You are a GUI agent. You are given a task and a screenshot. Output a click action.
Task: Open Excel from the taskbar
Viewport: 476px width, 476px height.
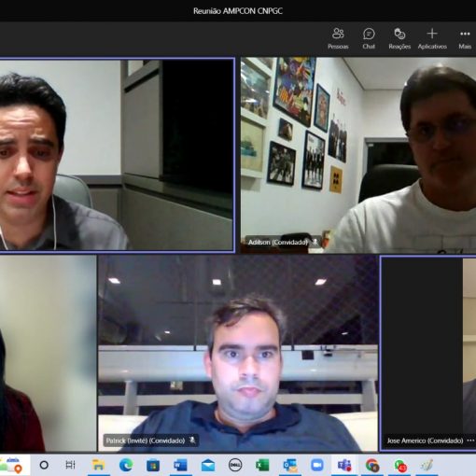tap(262, 465)
